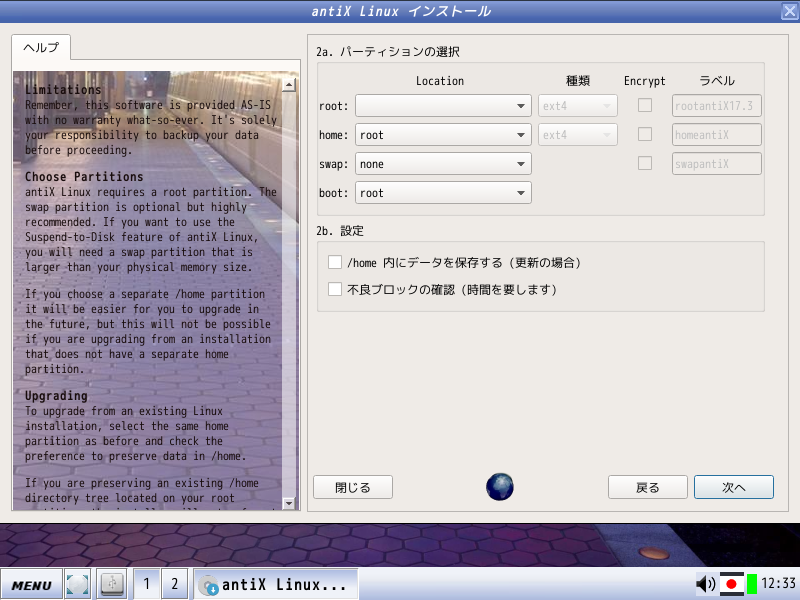The width and height of the screenshot is (800, 600).
Task: Click the green battery indicator in the tray
Action: coord(752,584)
